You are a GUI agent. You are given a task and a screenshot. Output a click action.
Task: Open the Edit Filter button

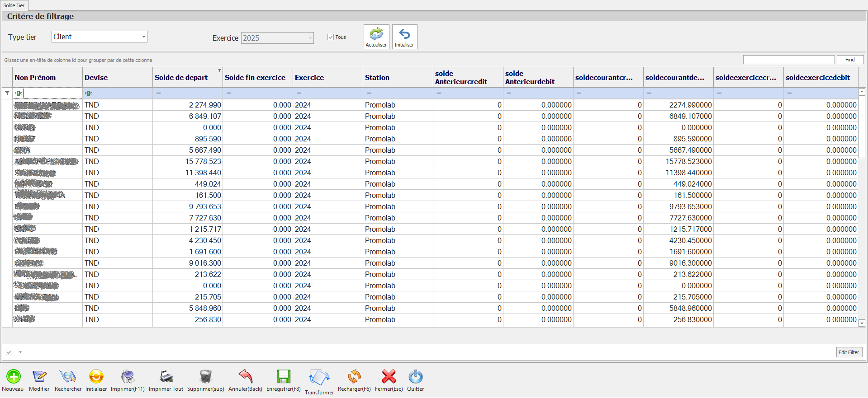849,352
